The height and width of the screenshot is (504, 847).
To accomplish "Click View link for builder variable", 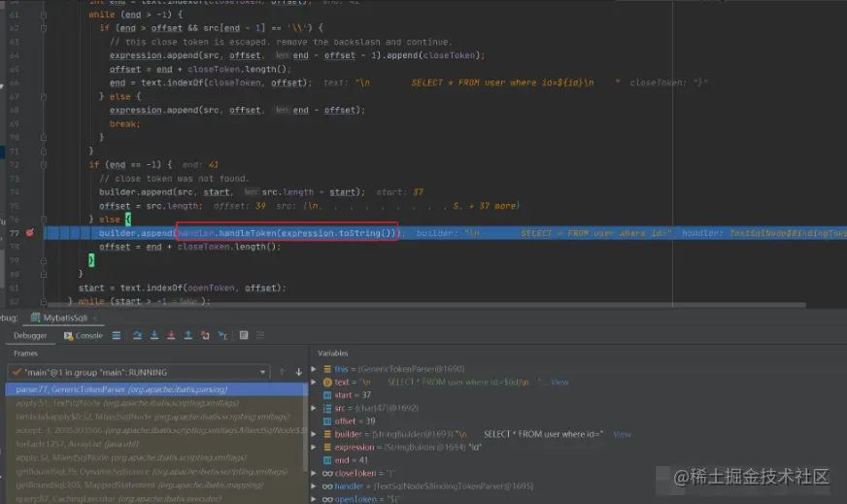I will (622, 434).
